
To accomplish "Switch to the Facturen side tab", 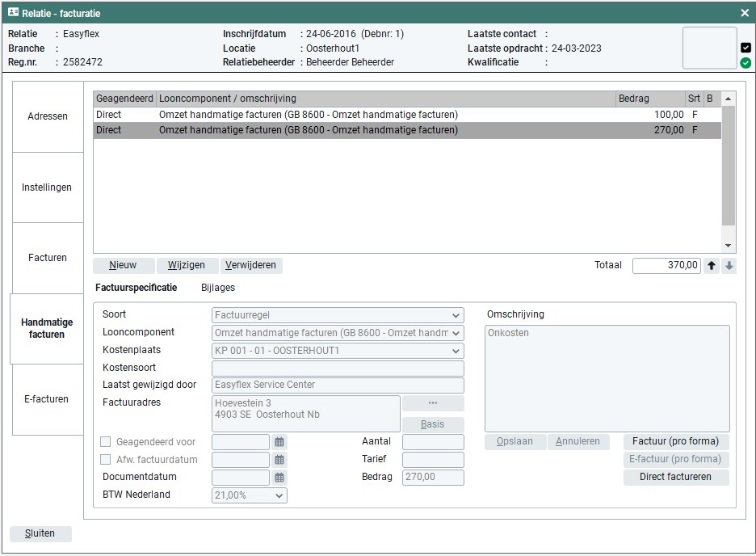I will (x=48, y=258).
